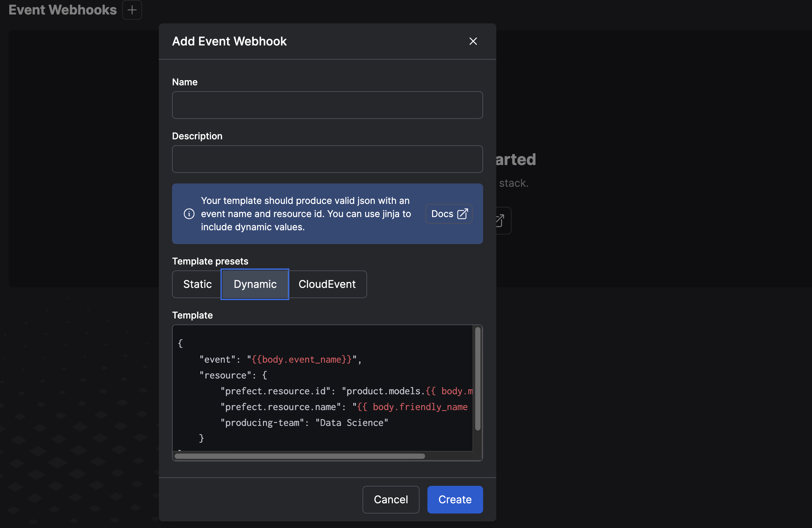
Task: Click the Create button to submit
Action: point(455,499)
